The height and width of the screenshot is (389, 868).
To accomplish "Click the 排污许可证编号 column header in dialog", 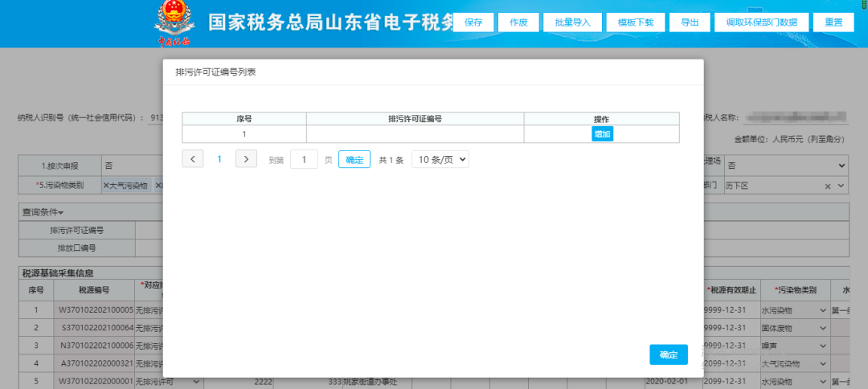I will point(416,118).
